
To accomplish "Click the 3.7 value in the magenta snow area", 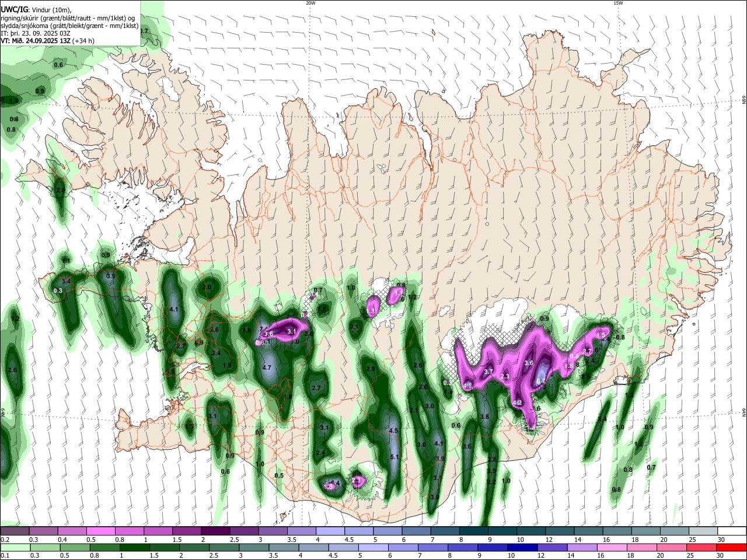I will coord(489,372).
